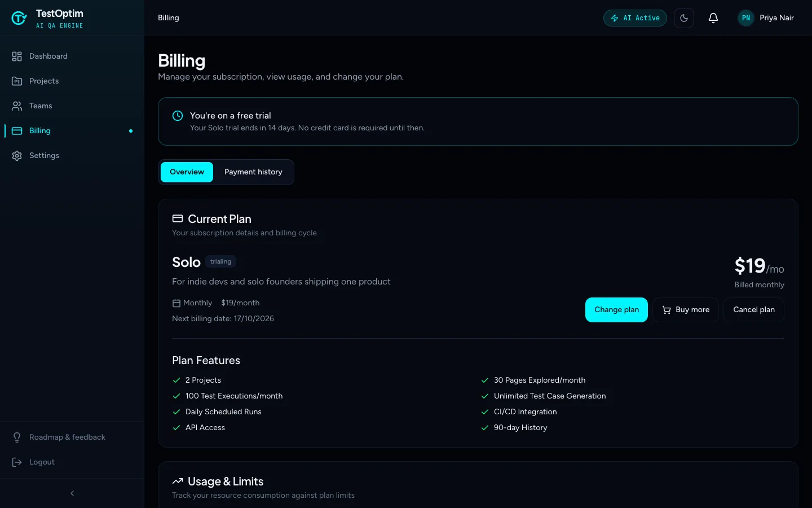812x508 pixels.
Task: Click the checkmark beside API Access
Action: pos(176,428)
